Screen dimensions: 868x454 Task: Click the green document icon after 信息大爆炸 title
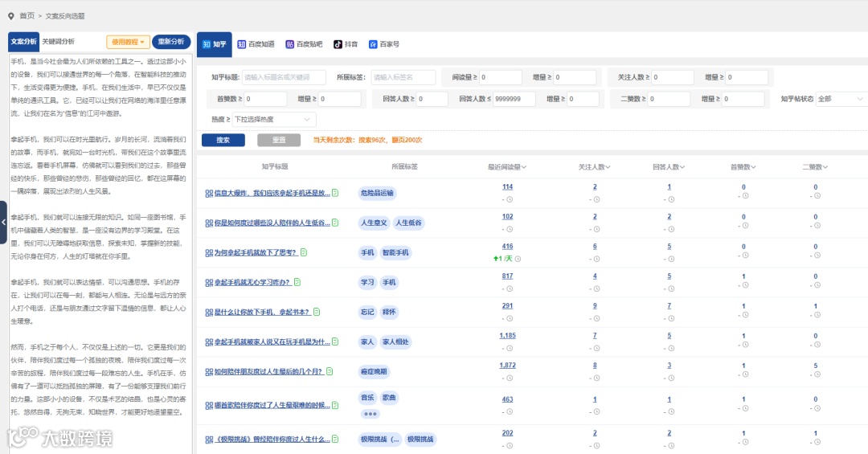pyautogui.click(x=335, y=193)
